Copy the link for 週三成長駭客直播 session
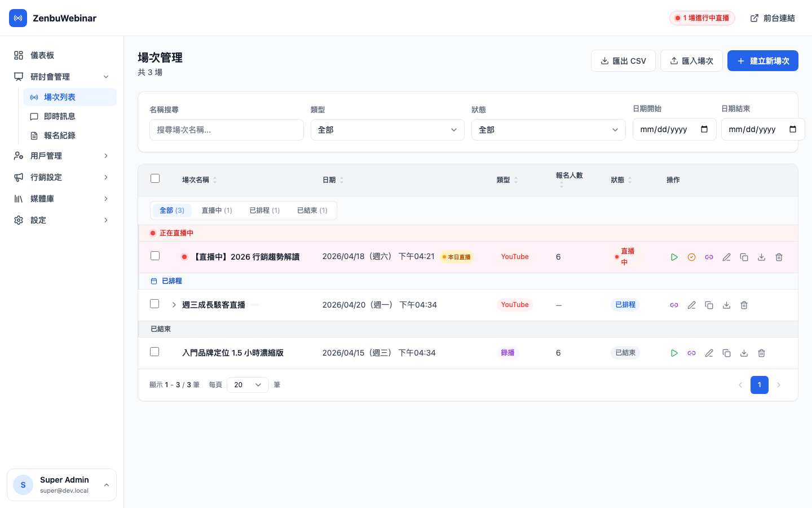The width and height of the screenshot is (812, 508). [674, 305]
